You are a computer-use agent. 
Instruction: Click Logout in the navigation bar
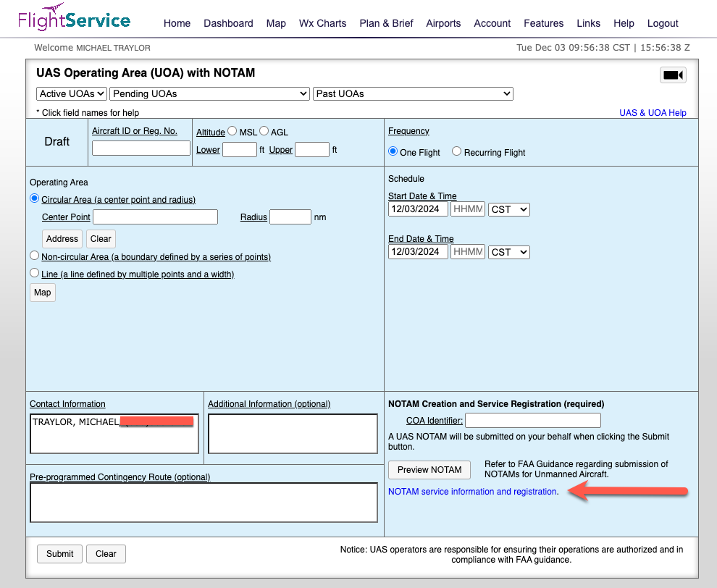(x=663, y=23)
